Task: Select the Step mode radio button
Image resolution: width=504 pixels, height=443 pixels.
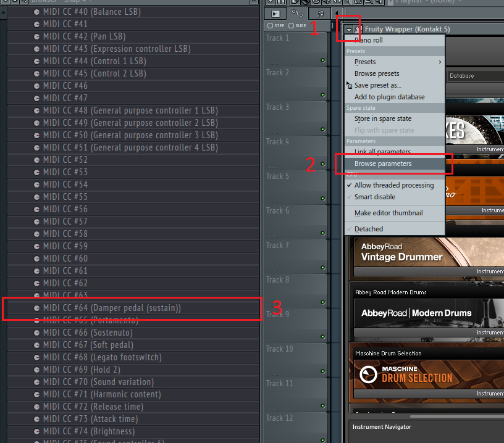Action: point(270,26)
